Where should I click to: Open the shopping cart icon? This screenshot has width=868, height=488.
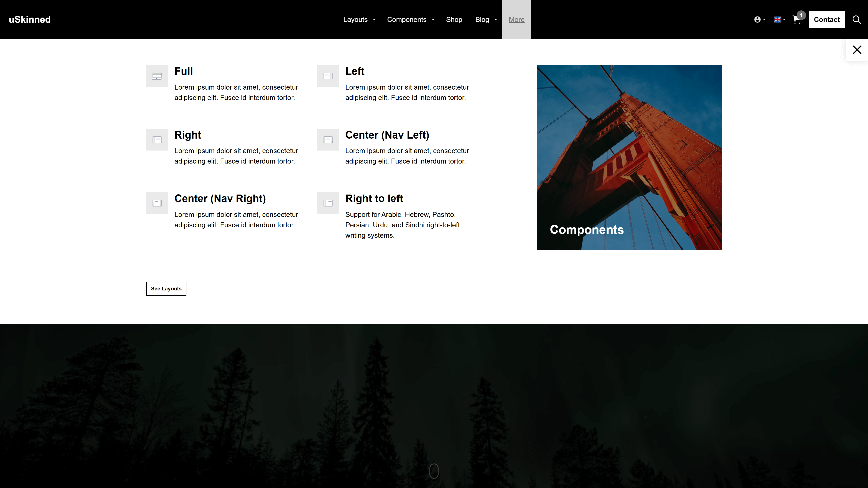tap(797, 20)
